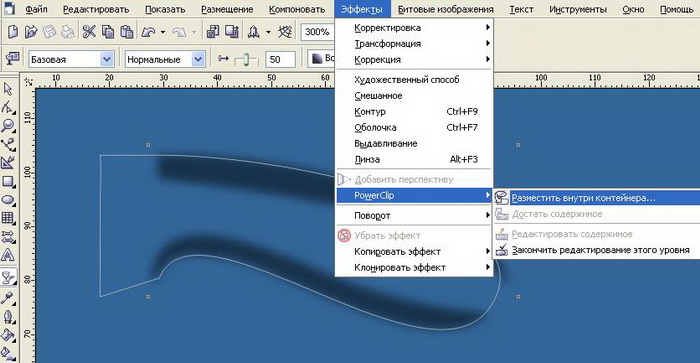This screenshot has height=363, width=700.
Task: Open the Файл menu
Action: click(36, 9)
